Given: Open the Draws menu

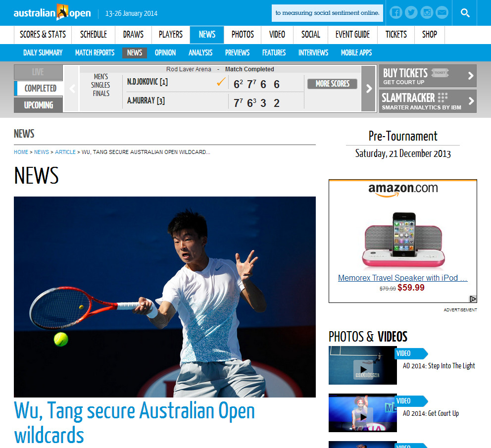Looking at the screenshot, I should (134, 35).
